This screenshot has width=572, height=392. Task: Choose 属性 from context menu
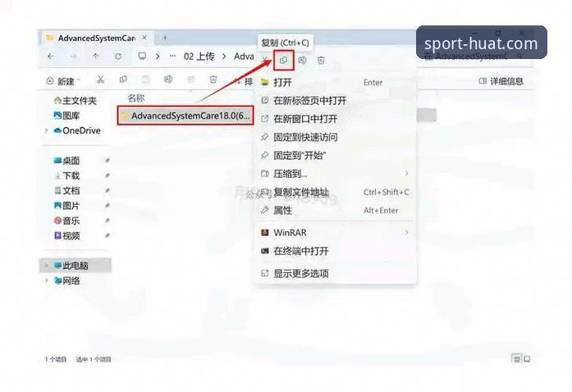335,211
